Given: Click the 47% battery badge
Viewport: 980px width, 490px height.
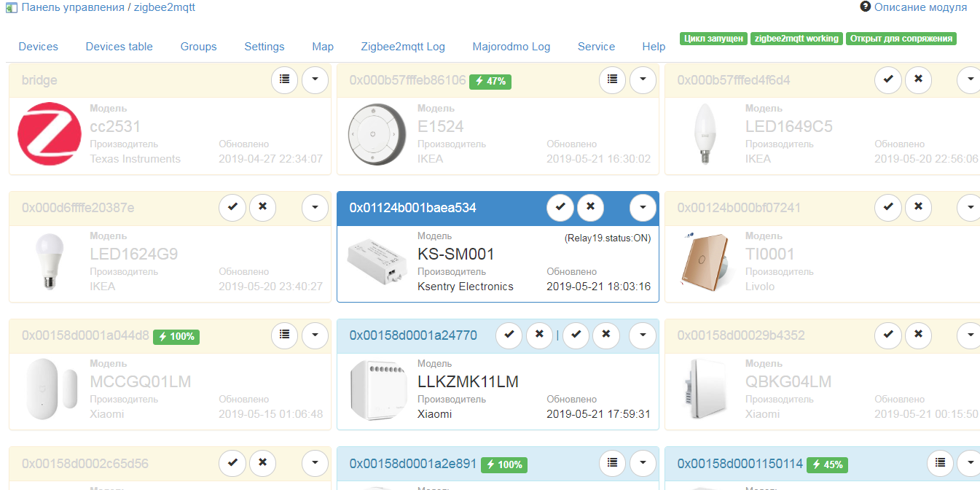Looking at the screenshot, I should click(490, 82).
